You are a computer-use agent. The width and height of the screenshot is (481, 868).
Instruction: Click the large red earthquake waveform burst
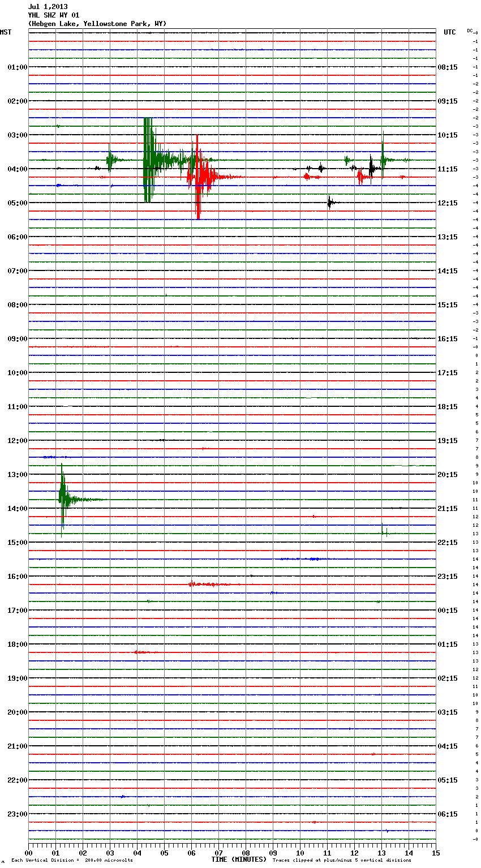(x=198, y=177)
